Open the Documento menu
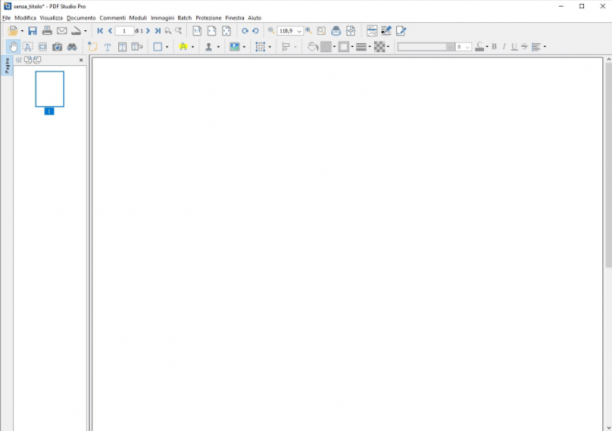The width and height of the screenshot is (612, 431). (x=81, y=18)
